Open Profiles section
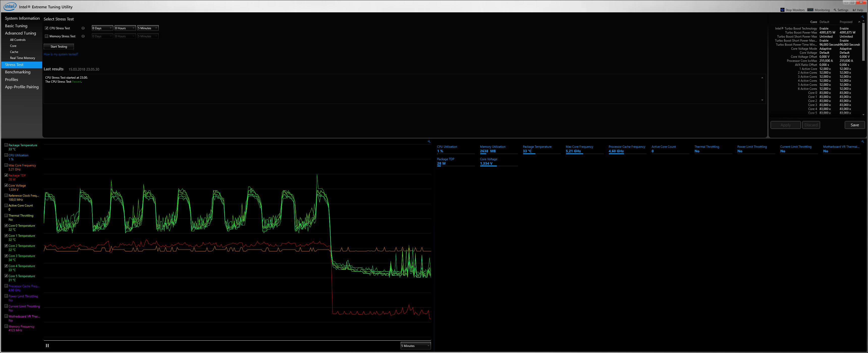Screen dimensions: 868x353 pos(11,79)
